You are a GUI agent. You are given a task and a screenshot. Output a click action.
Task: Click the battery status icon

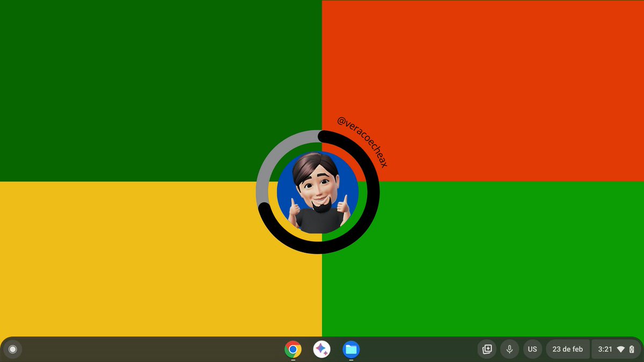632,349
